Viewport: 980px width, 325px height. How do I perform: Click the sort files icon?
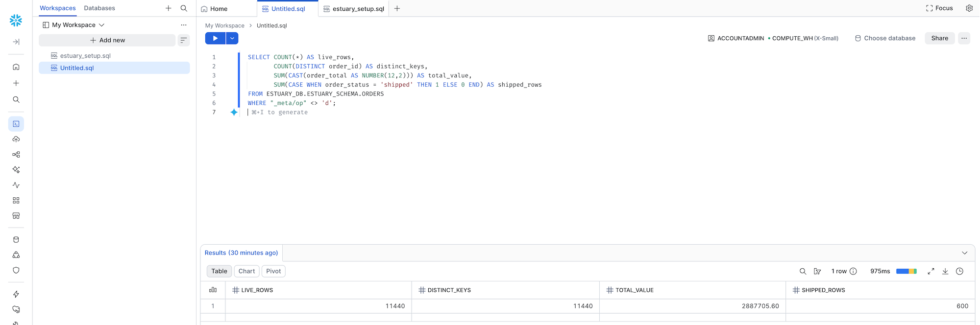point(184,40)
